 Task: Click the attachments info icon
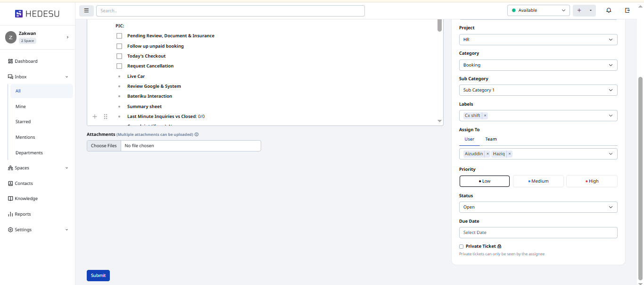197,134
